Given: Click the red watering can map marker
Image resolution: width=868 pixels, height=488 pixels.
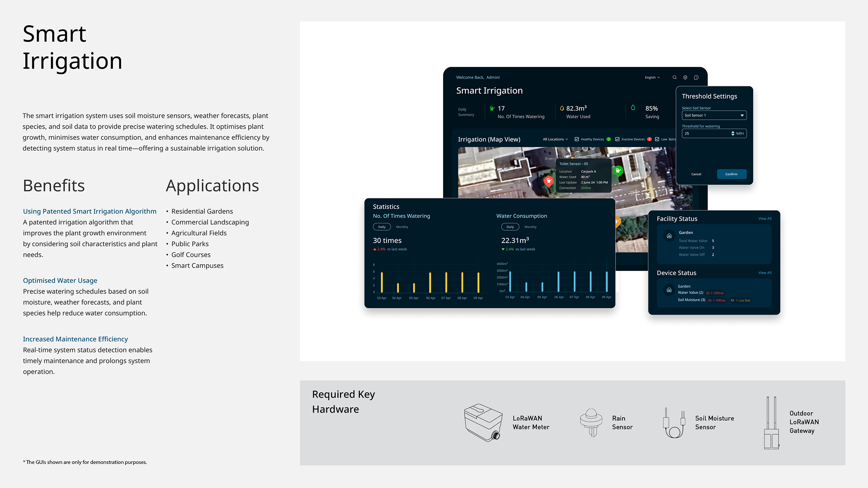Looking at the screenshot, I should pyautogui.click(x=549, y=180).
